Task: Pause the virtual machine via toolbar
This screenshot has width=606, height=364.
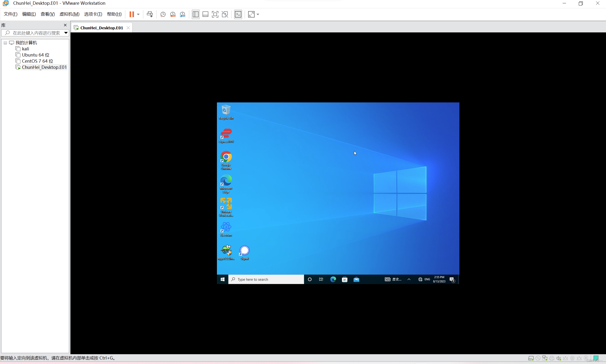Action: pos(132,14)
